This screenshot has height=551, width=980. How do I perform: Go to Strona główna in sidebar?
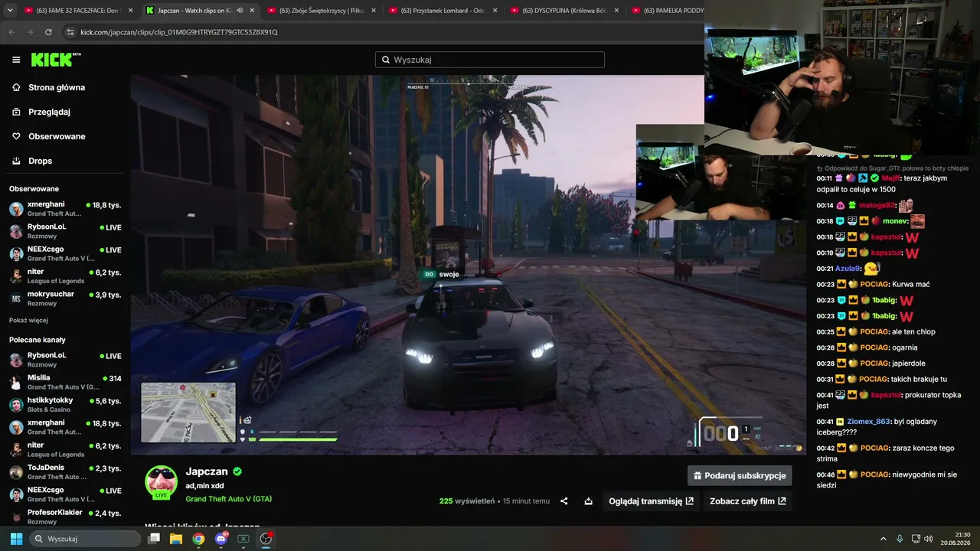(57, 87)
